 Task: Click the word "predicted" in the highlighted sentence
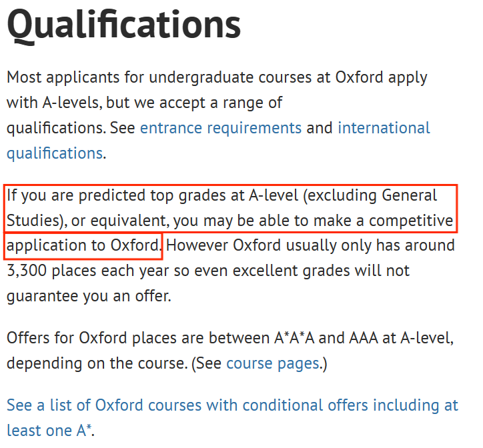point(112,195)
